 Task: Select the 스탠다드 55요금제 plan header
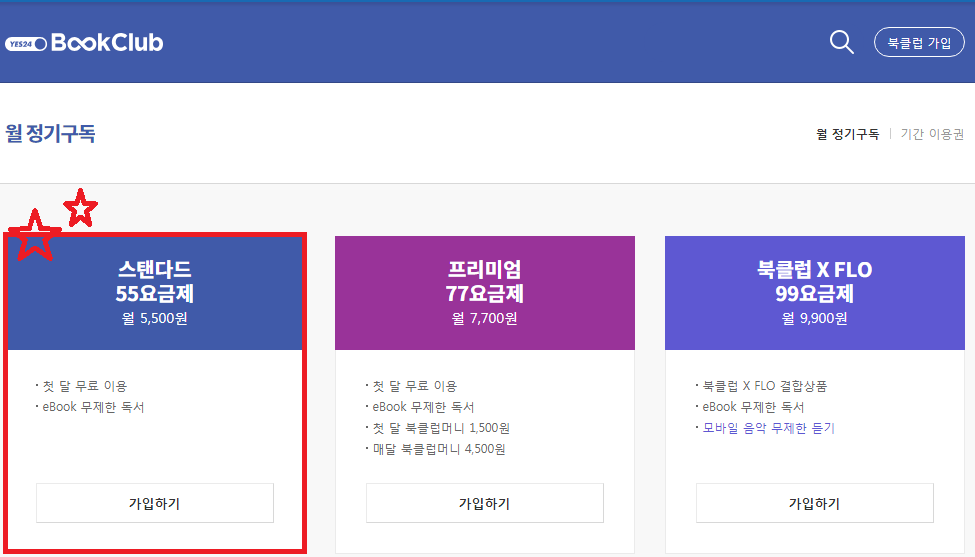155,293
